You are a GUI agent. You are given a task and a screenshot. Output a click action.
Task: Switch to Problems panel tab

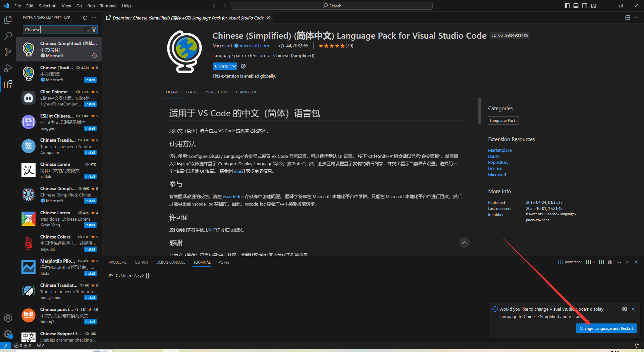click(x=117, y=262)
